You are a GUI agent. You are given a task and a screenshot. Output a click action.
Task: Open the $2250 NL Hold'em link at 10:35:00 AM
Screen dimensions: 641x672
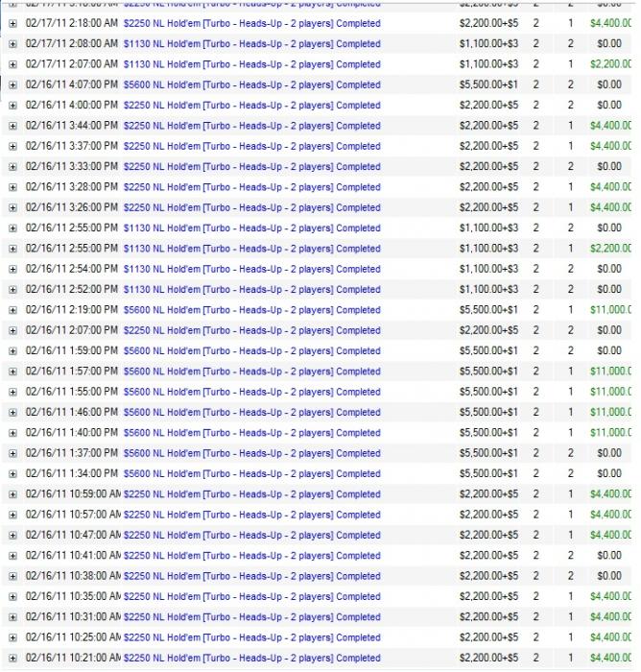(x=252, y=596)
